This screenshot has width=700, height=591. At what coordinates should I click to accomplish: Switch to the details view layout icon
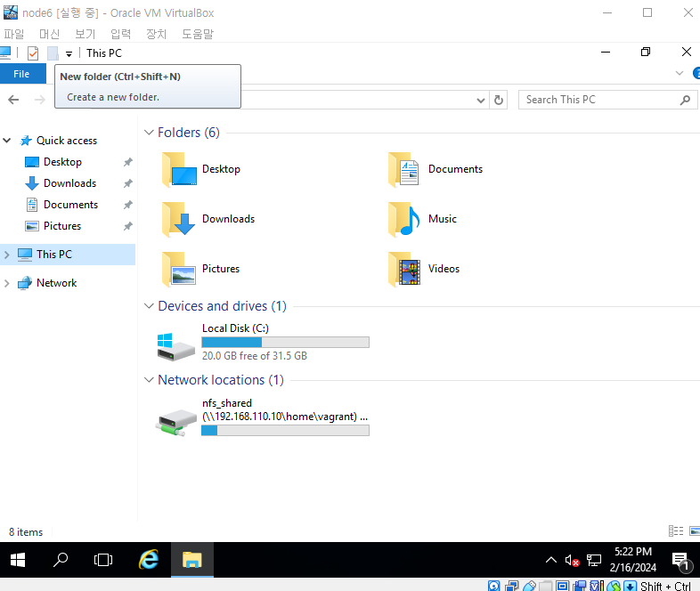[676, 530]
